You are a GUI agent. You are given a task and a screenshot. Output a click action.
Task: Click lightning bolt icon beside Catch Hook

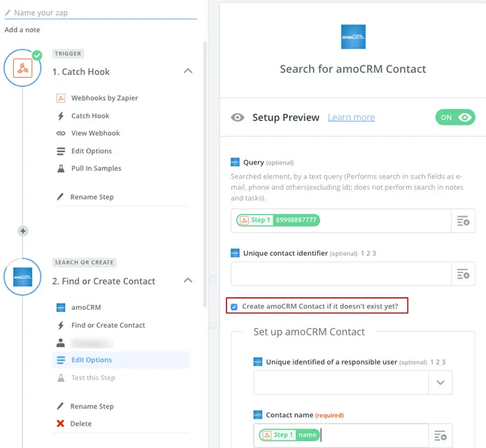click(x=61, y=115)
